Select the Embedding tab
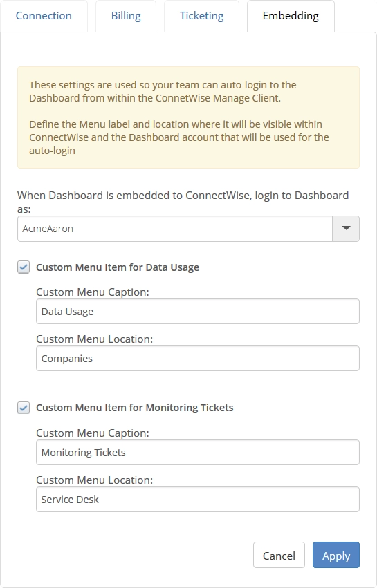The width and height of the screenshot is (377, 588). [x=291, y=16]
